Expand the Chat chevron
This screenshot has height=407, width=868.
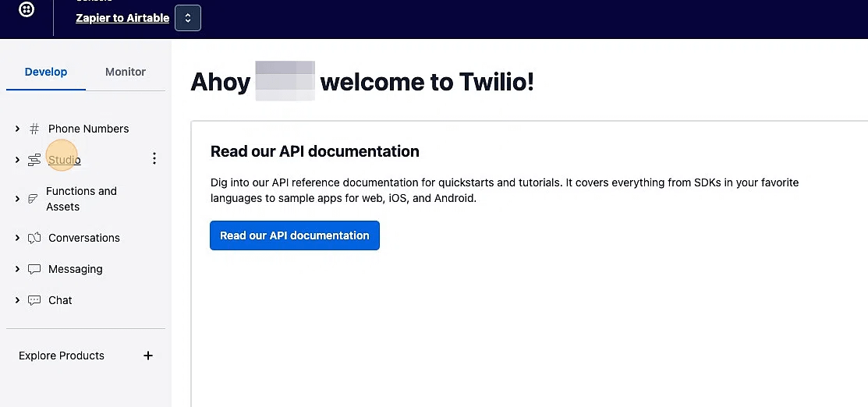point(17,300)
